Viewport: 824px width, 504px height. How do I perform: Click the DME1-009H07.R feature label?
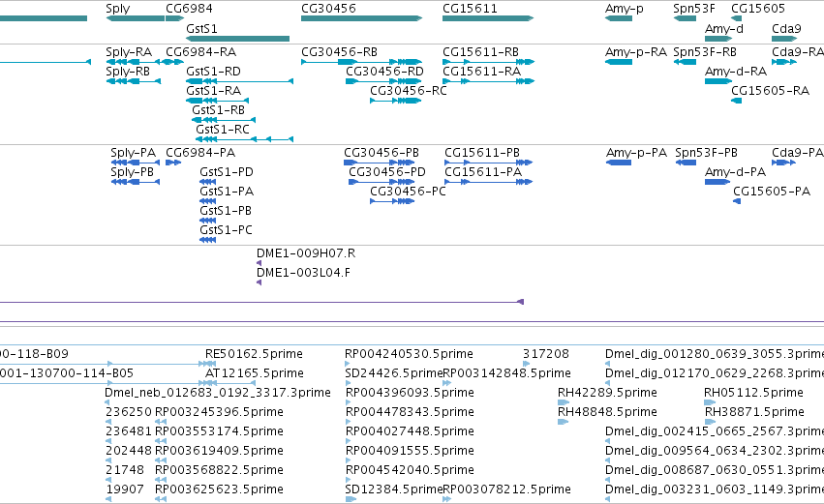[x=306, y=253]
